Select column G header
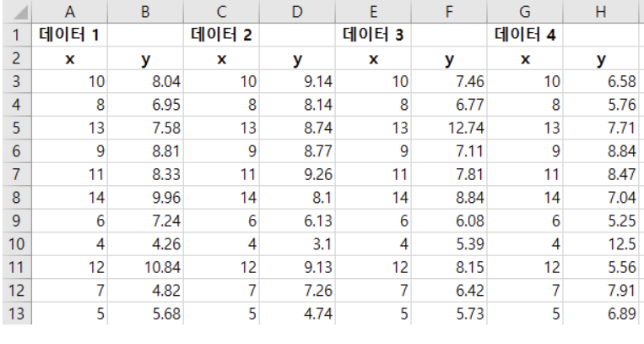644x344 pixels. (525, 12)
